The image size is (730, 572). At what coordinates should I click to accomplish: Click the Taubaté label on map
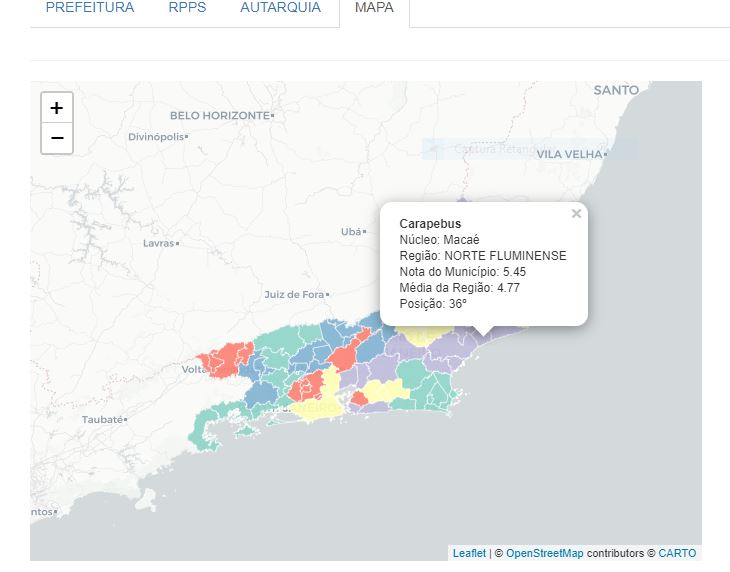(x=103, y=419)
